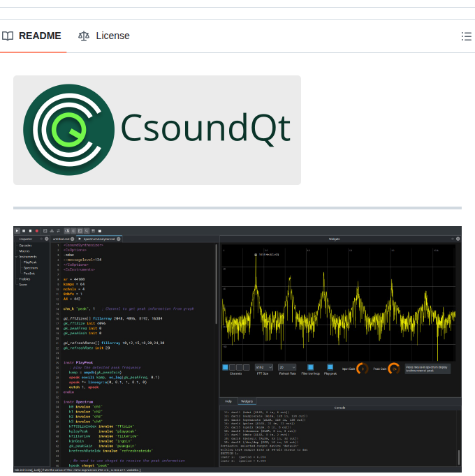Select Macros in the Inspector tree

pos(24,251)
